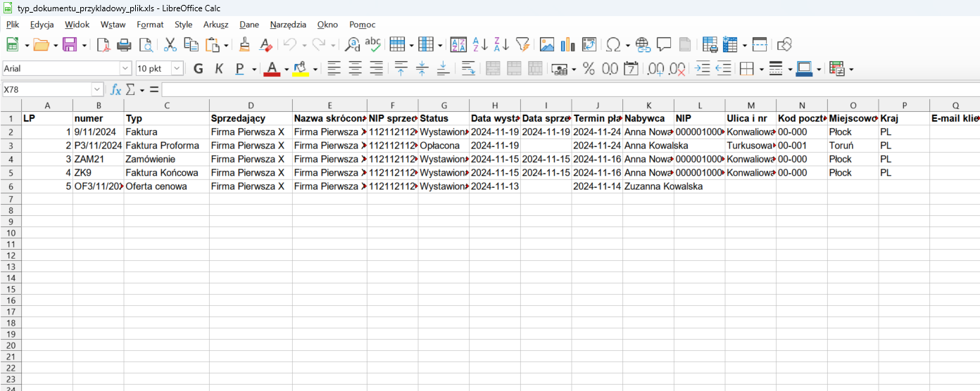Click the Copy icon
Screen dimensions: 980x391
tap(191, 45)
